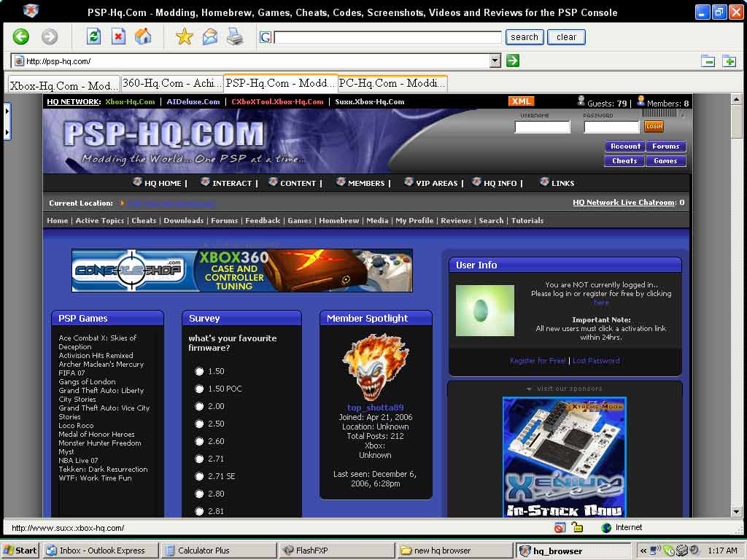The image size is (747, 560).
Task: Expand the left sidebar top arrow
Action: [x=7, y=111]
